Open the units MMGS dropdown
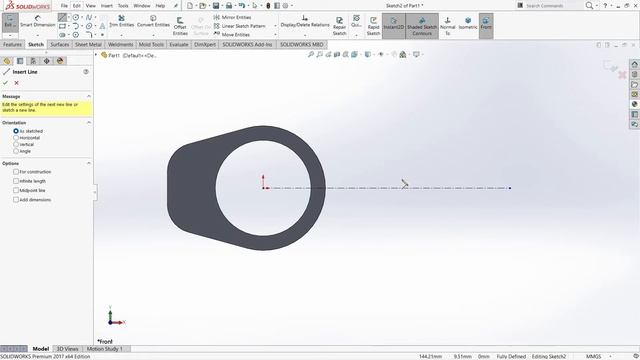The image size is (640, 360). pyautogui.click(x=610, y=356)
